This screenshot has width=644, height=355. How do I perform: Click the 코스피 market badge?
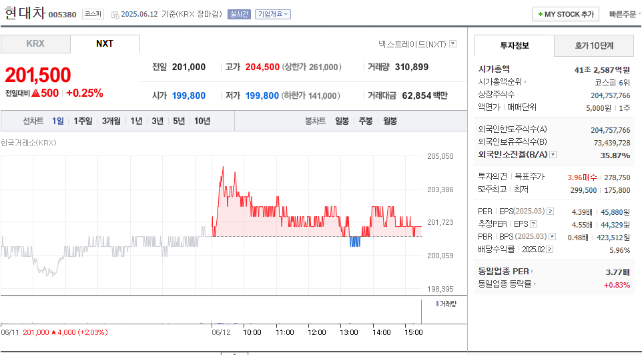coord(93,14)
